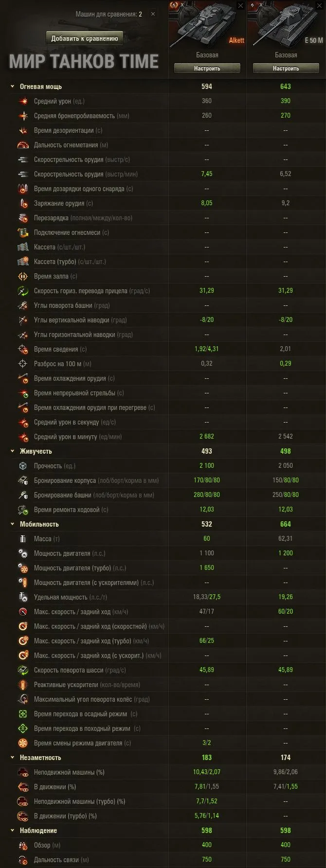The image size is (326, 868).
Task: Click the Масса weight icon
Action: [23, 539]
